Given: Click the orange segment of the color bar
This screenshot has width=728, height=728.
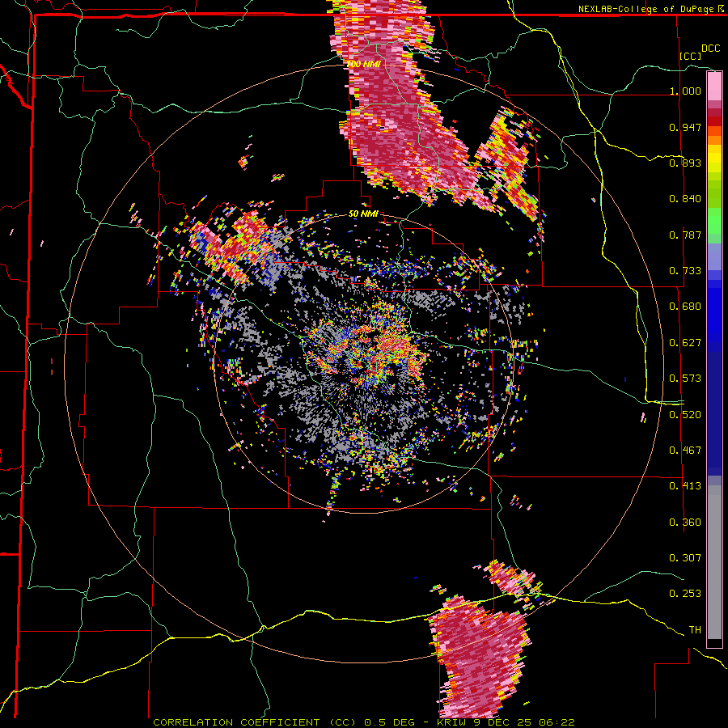Looking at the screenshot, I should pyautogui.click(x=714, y=135).
